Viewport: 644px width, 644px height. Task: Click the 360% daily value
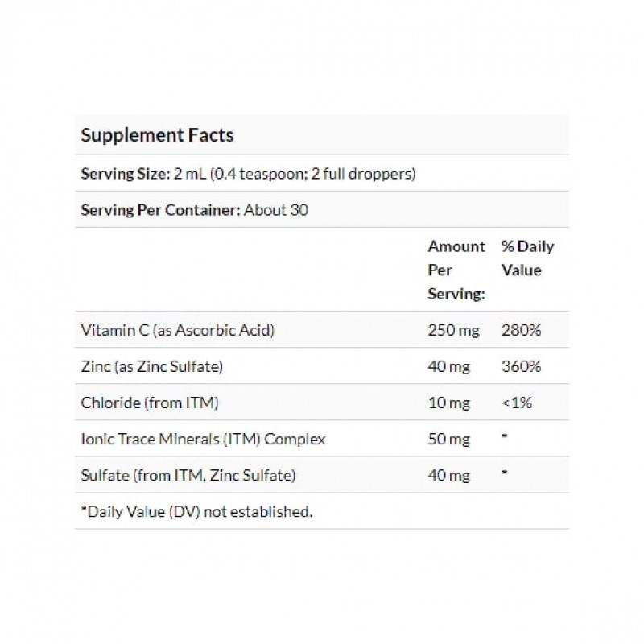pyautogui.click(x=521, y=366)
